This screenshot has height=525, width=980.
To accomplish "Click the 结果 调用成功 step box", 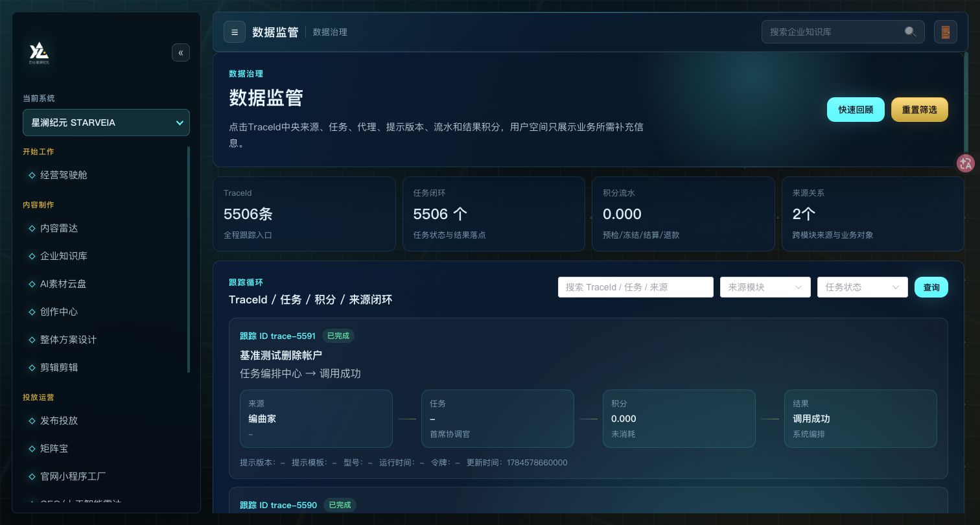I will (861, 419).
